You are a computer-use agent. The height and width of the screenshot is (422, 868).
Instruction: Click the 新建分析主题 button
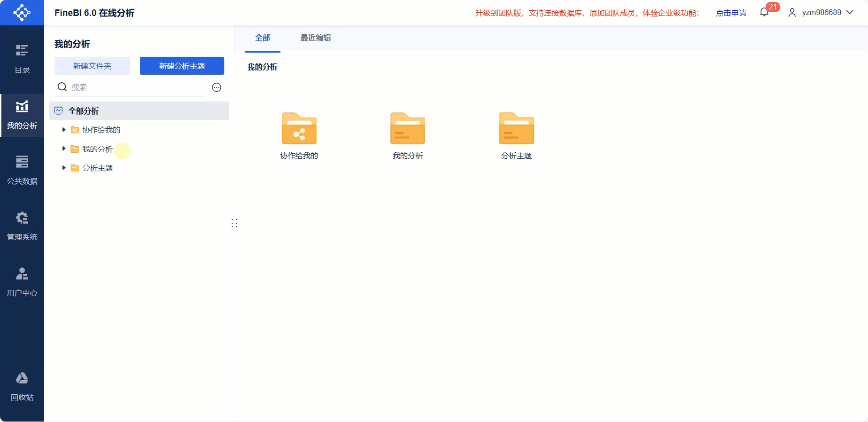tap(182, 66)
